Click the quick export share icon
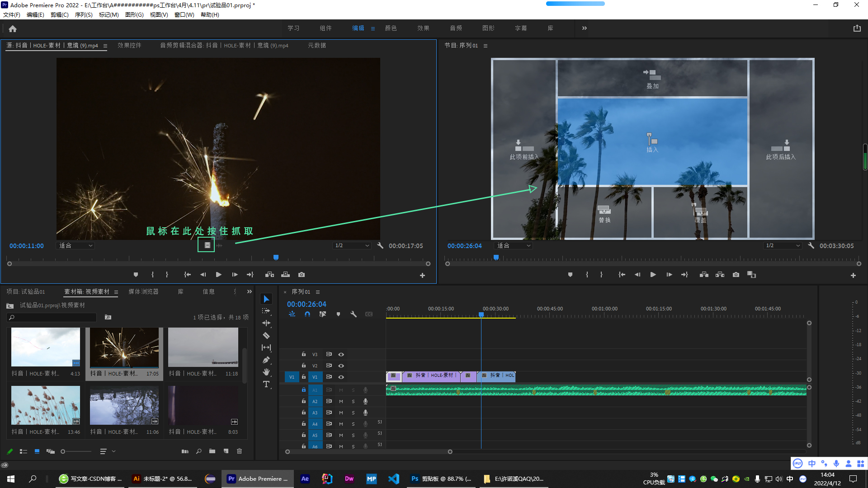868x488 pixels. tap(857, 28)
